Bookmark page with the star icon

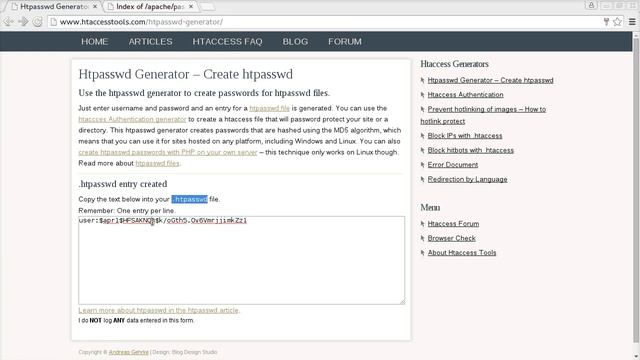(618, 22)
